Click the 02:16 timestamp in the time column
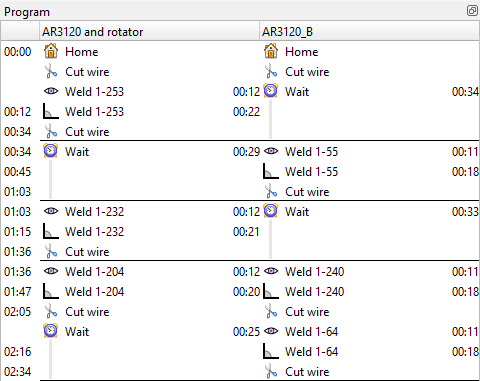The image size is (480, 381). click(x=18, y=352)
